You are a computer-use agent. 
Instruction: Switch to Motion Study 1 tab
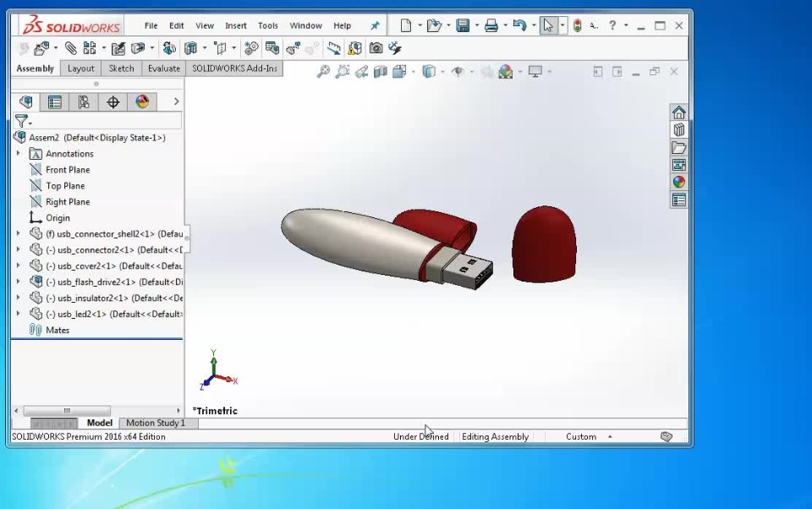[156, 423]
